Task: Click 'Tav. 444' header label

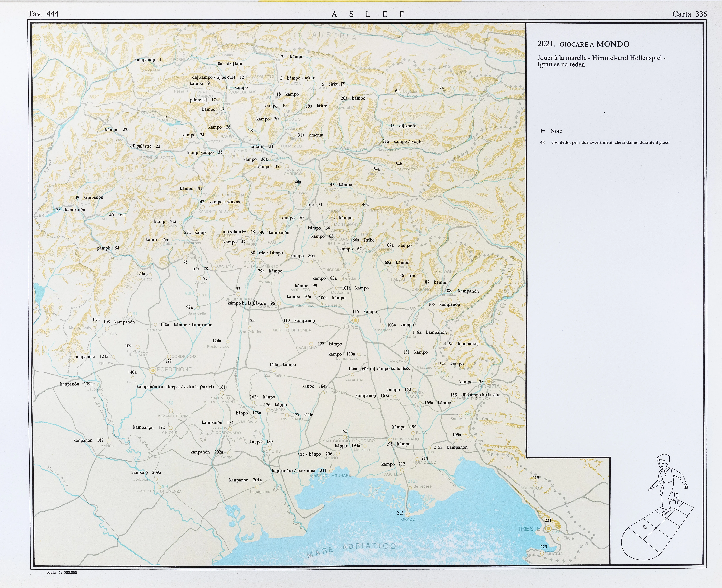Action: point(43,14)
